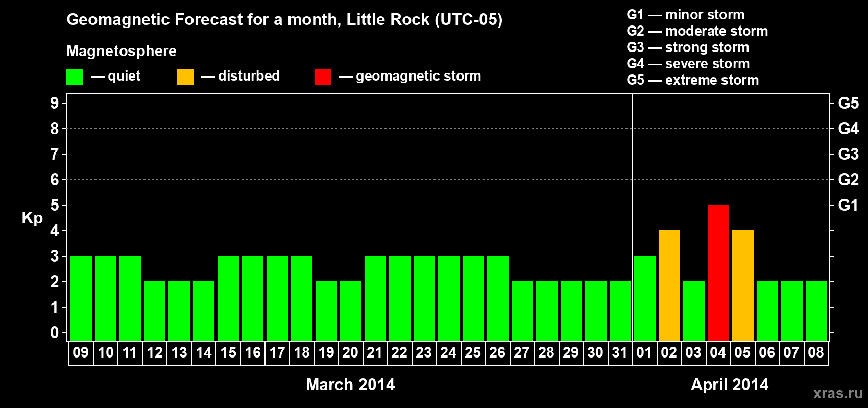Click the quiet legend label
868x408 pixels.
[x=124, y=76]
